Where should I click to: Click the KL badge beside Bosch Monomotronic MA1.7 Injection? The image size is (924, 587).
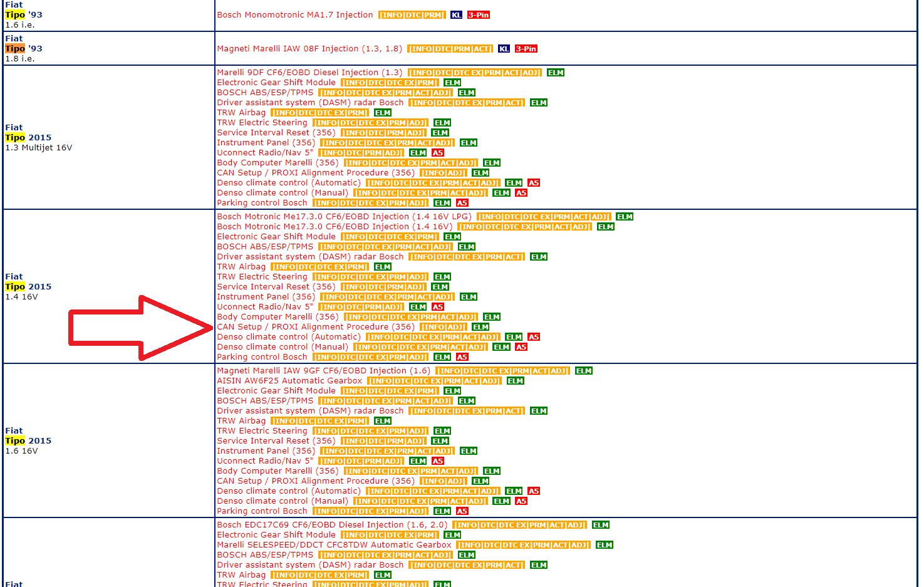pyautogui.click(x=456, y=15)
